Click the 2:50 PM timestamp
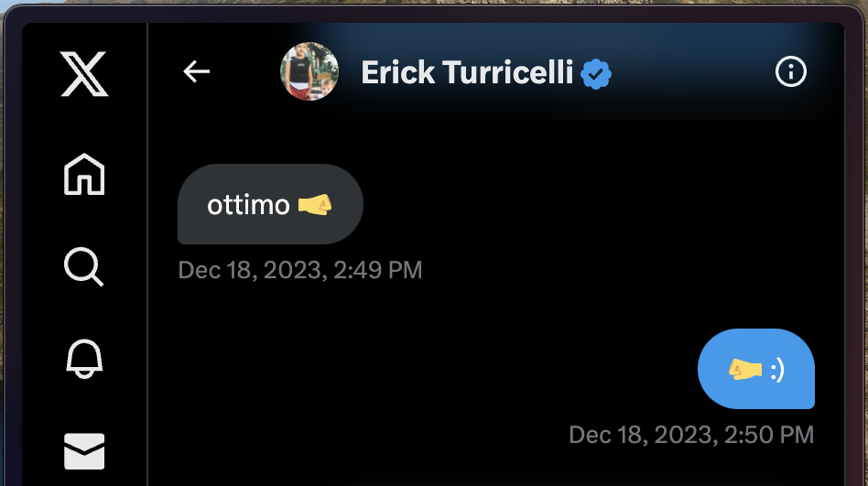The width and height of the screenshot is (868, 486). point(691,434)
